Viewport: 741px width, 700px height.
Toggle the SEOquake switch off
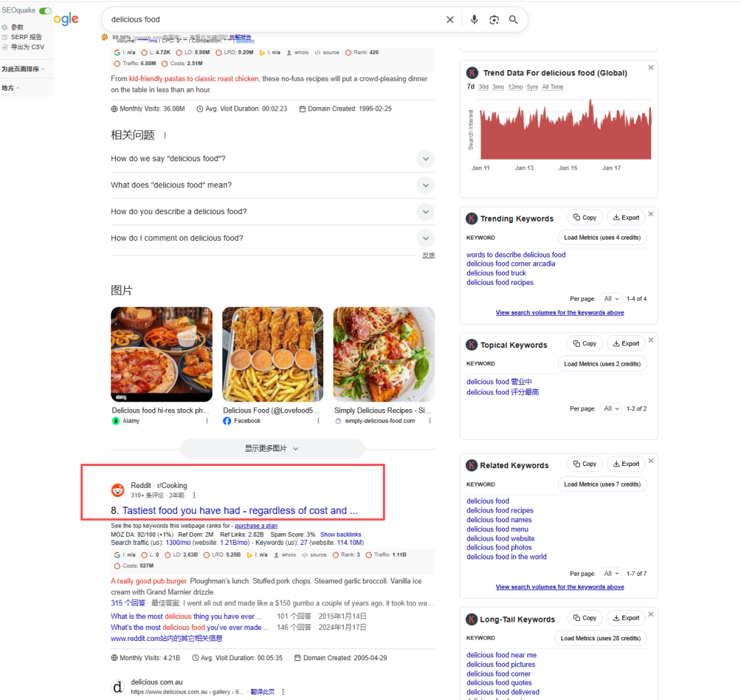[x=45, y=11]
